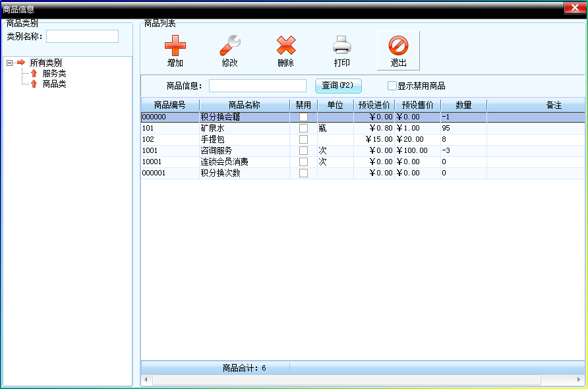Sort by 商品名称 column header
Viewport: 588px width, 389px height.
(x=244, y=105)
